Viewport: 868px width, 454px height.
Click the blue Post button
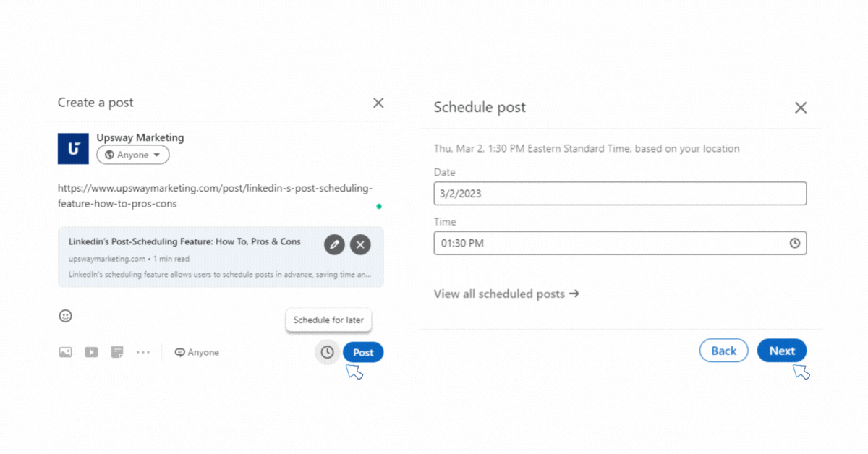pos(363,352)
